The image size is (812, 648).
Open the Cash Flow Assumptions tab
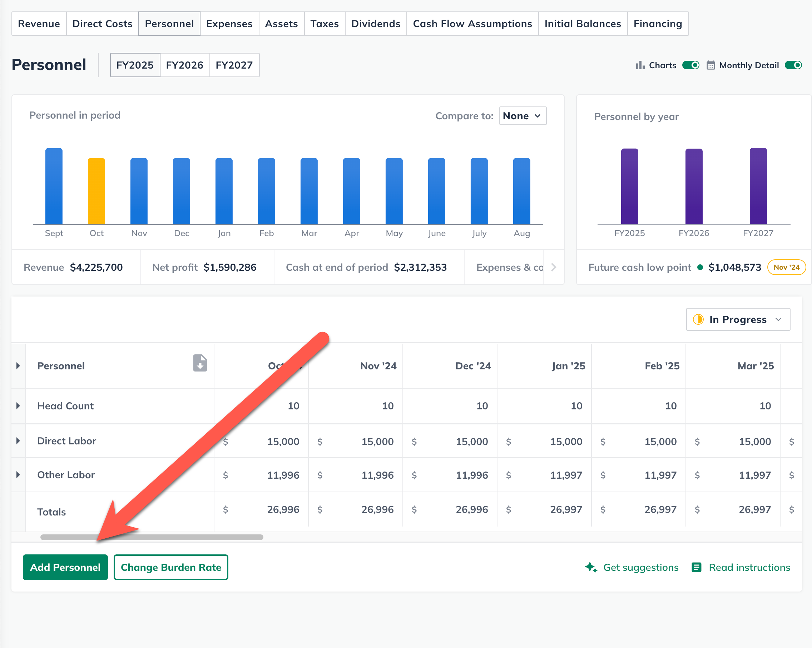[x=472, y=24]
